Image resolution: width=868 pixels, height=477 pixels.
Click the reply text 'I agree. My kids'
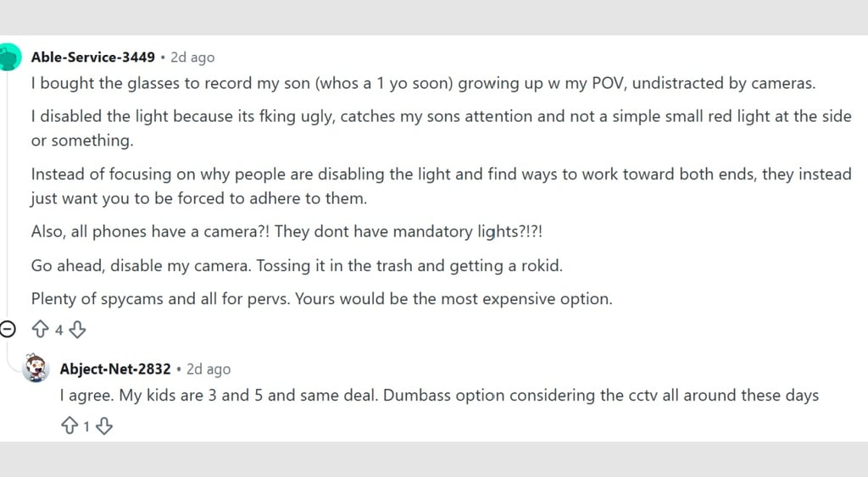(x=439, y=396)
